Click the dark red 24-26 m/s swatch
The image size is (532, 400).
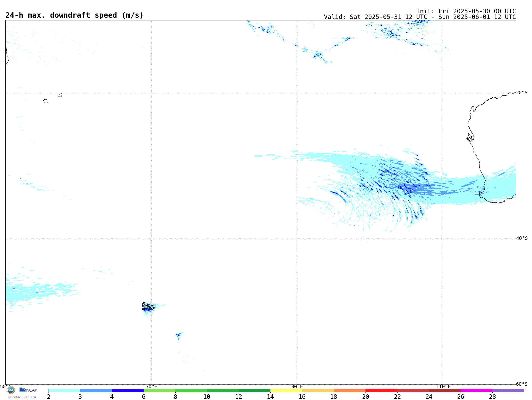445,390
